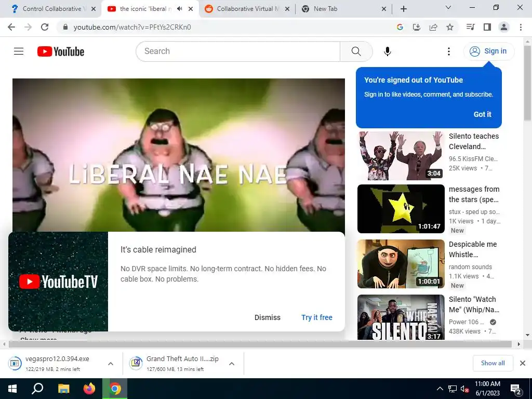Viewport: 532px width, 399px height.
Task: Open the Chrome profile avatar
Action: pyautogui.click(x=504, y=27)
